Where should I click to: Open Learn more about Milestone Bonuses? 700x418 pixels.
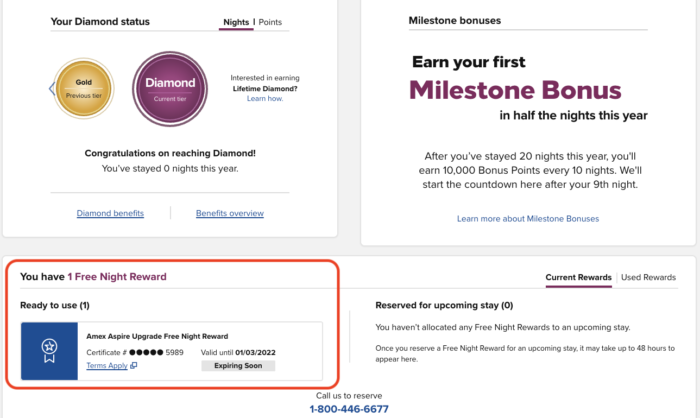point(528,219)
